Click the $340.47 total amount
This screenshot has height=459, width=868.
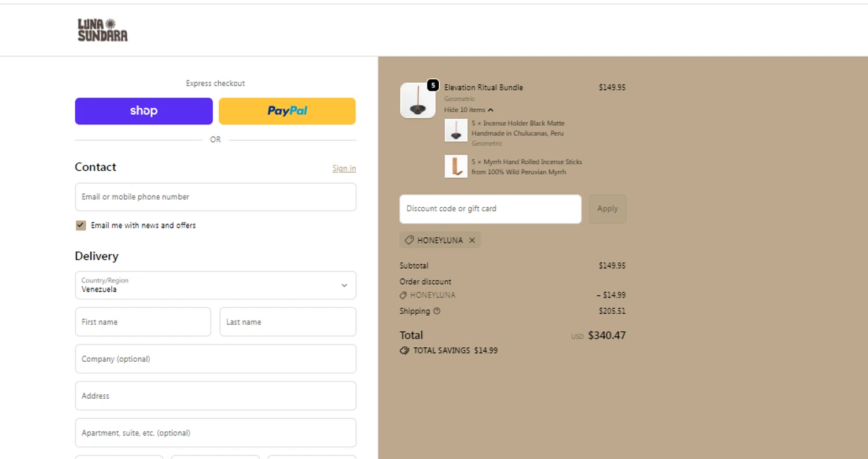tap(607, 335)
